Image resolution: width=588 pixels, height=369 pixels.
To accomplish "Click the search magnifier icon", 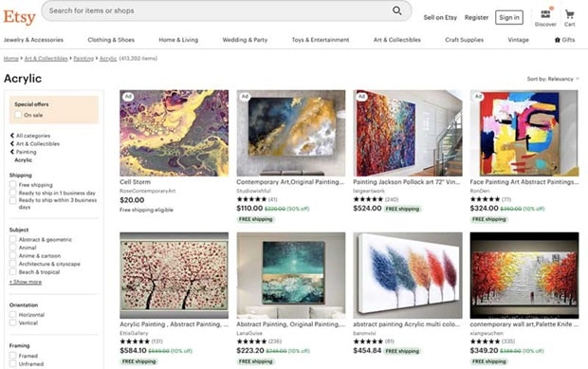I will (x=396, y=10).
